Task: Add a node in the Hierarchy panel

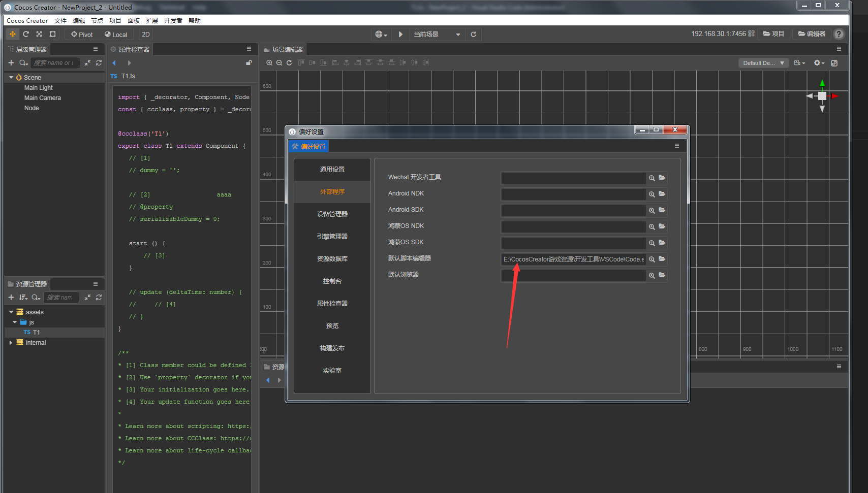Action: [11, 63]
